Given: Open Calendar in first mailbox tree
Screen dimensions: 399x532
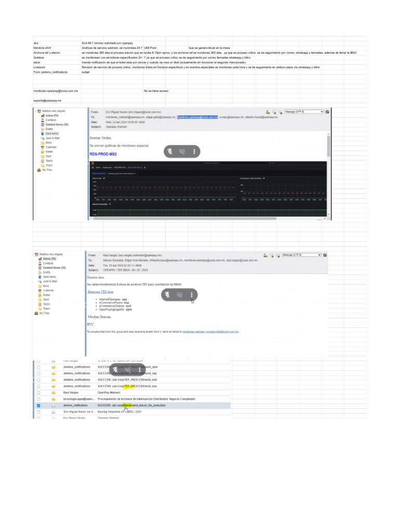Looking at the screenshot, I should click(51, 147).
